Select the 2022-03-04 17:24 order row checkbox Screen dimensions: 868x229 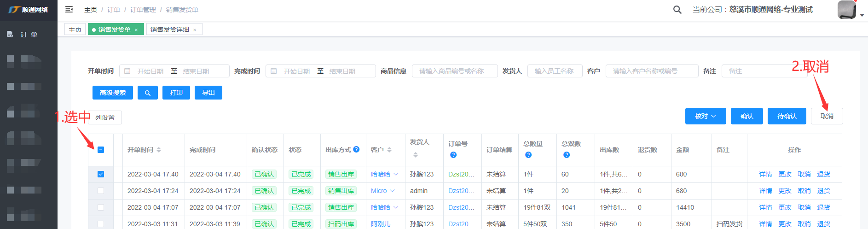click(101, 191)
